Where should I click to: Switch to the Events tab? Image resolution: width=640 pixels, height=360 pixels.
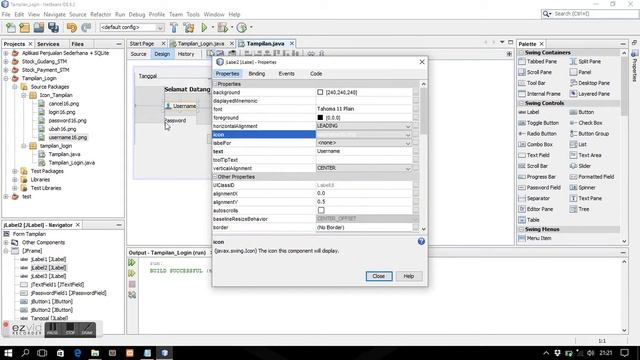(x=286, y=73)
